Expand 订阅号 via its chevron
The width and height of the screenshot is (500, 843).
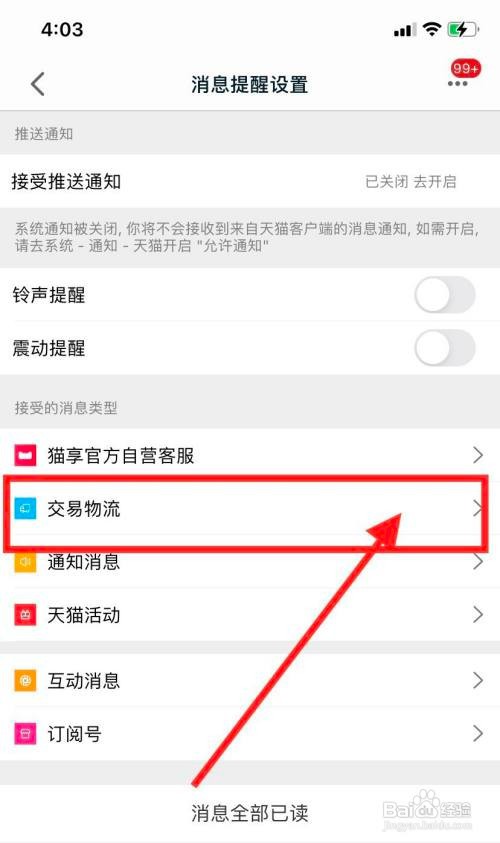[x=477, y=733]
